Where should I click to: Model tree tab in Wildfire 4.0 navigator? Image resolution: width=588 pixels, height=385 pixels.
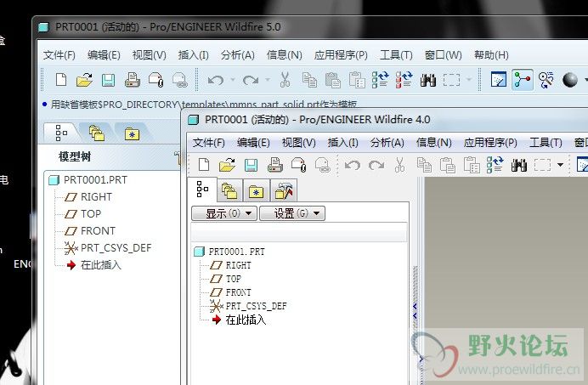click(x=202, y=190)
